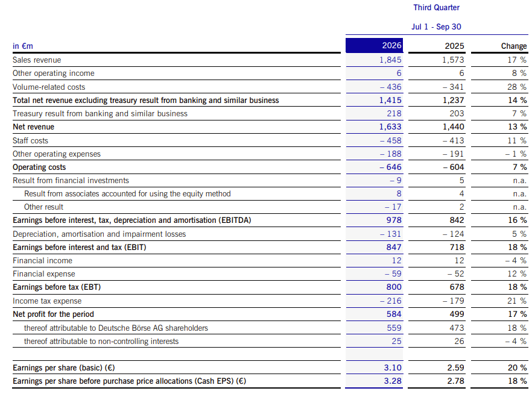This screenshot has width=532, height=394.
Task: Click the 'Jul 1 - Sep 30' period label
Action: pos(436,27)
